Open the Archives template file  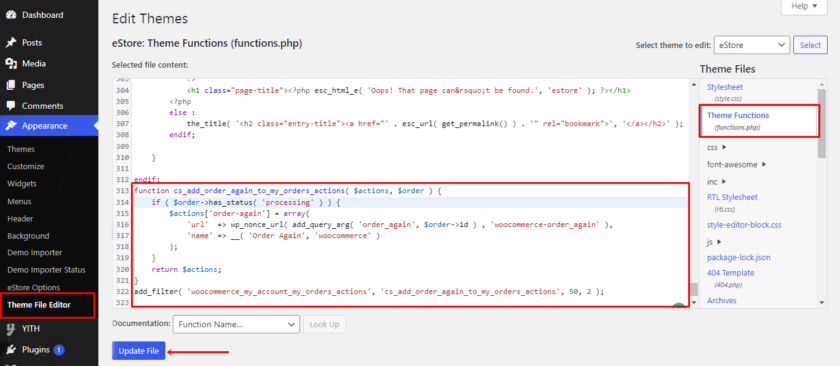tap(722, 300)
